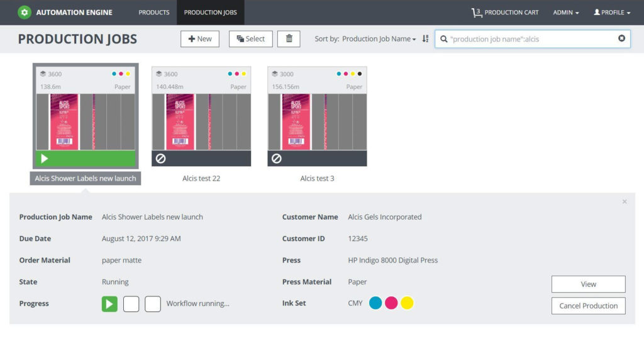Open the Products tab

click(153, 13)
